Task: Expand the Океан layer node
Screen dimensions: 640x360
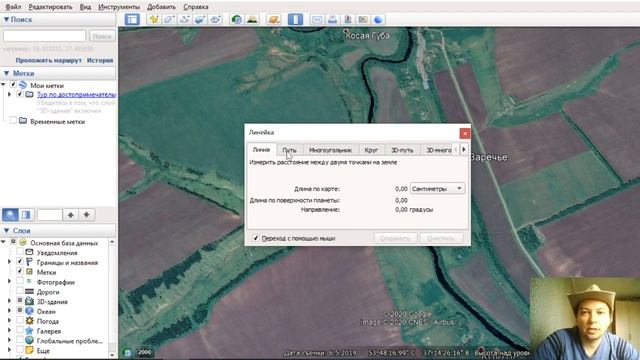Action: coord(9,311)
